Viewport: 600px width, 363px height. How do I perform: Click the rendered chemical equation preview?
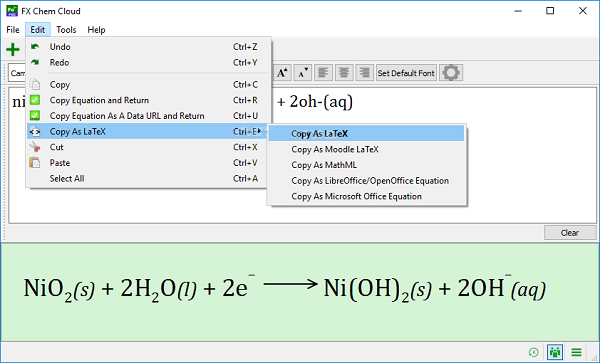pyautogui.click(x=284, y=288)
